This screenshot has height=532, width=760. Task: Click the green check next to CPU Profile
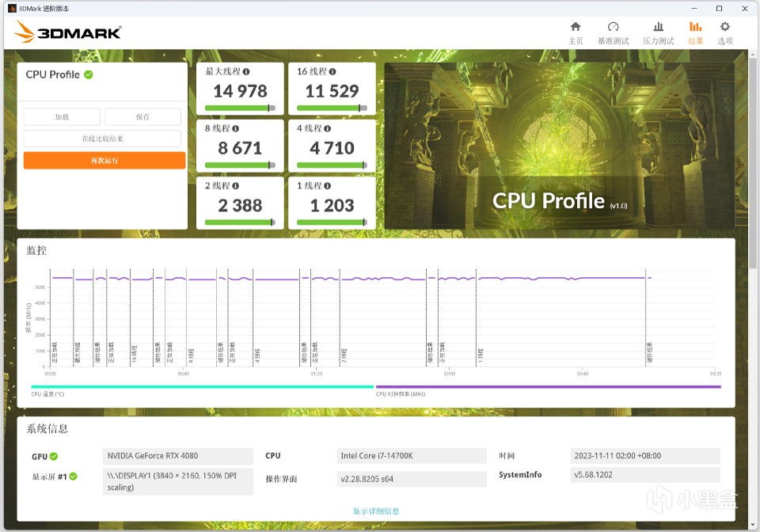(x=89, y=74)
